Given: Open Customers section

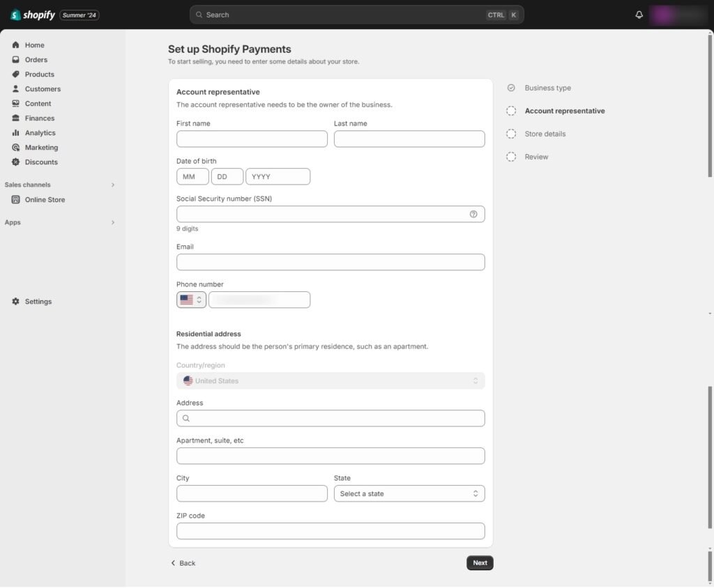Looking at the screenshot, I should pos(43,88).
